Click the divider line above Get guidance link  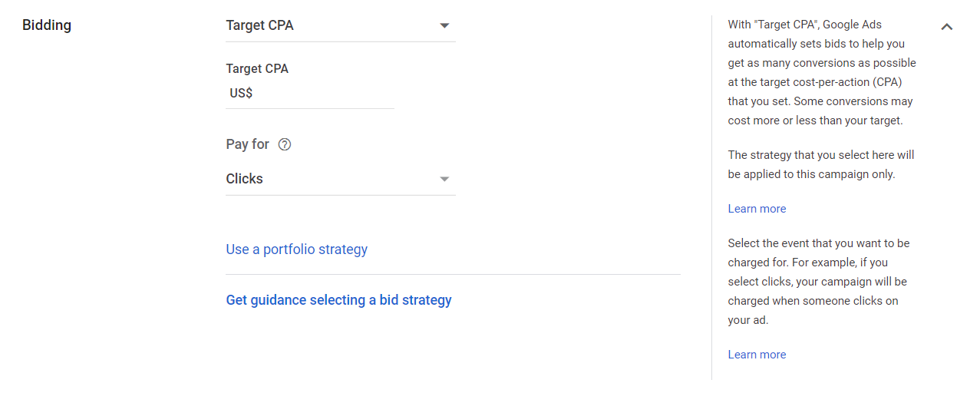[453, 274]
